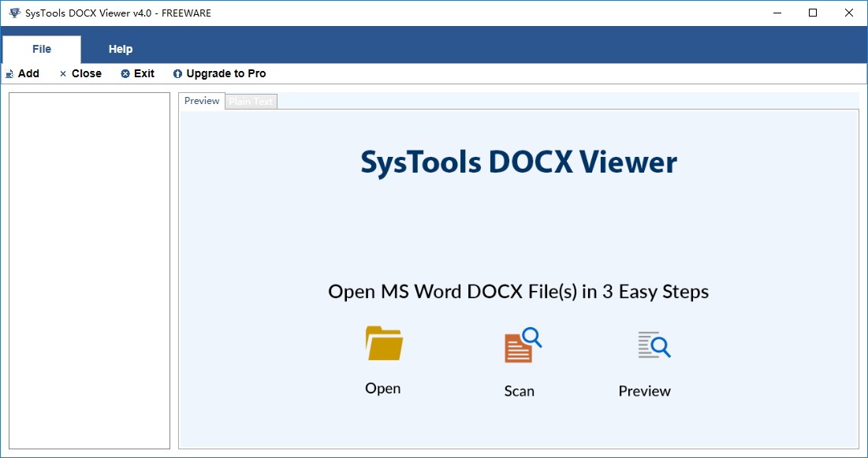
Task: Click the Close x icon in toolbar
Action: (62, 73)
